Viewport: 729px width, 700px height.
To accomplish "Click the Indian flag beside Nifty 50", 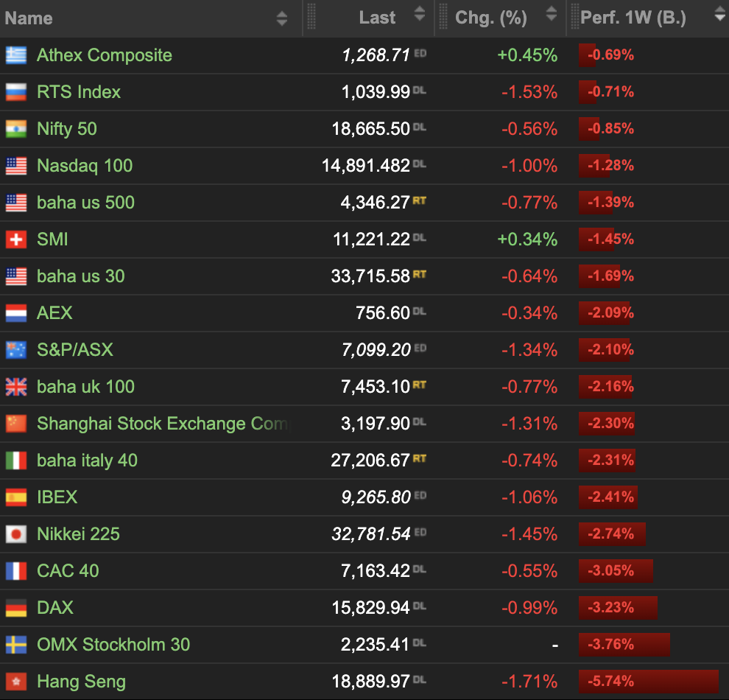I will pyautogui.click(x=15, y=129).
